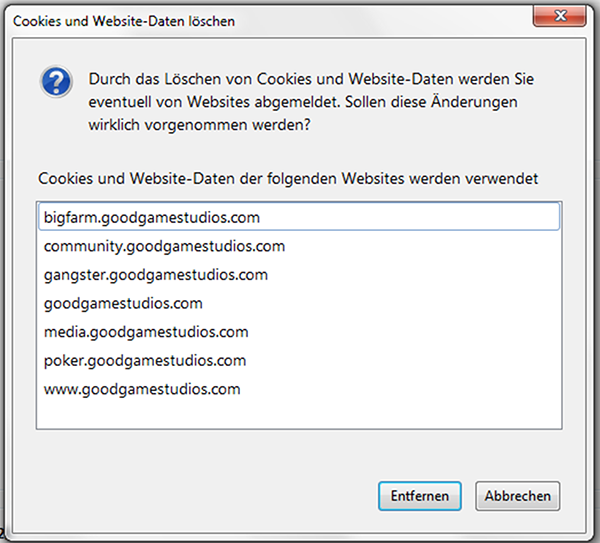
Task: Pick poker.goodgamestudios.com from the list
Action: point(299,360)
